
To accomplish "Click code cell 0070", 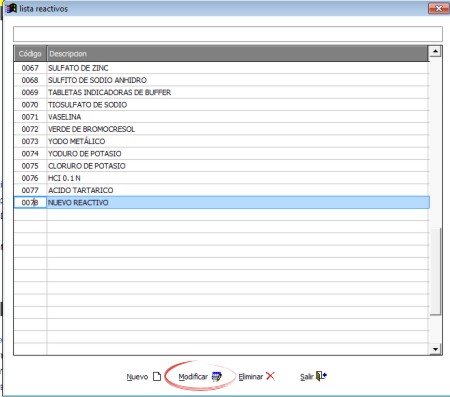I will click(x=30, y=105).
